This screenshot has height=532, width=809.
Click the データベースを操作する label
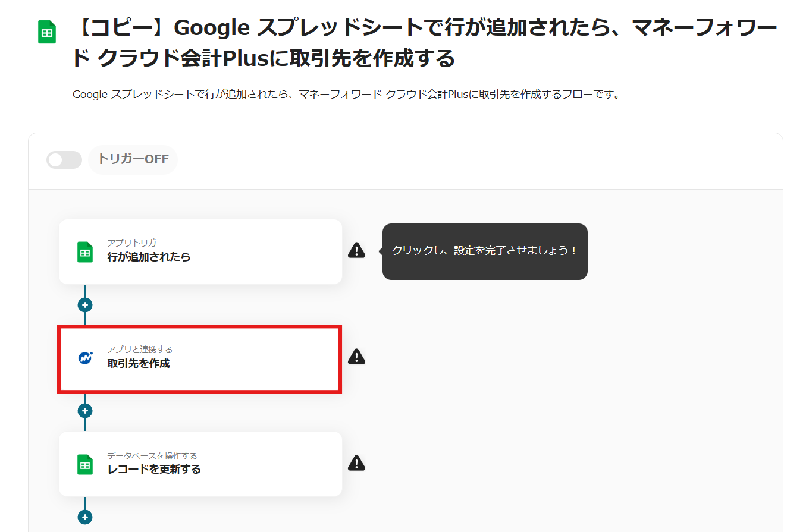pyautogui.click(x=152, y=456)
